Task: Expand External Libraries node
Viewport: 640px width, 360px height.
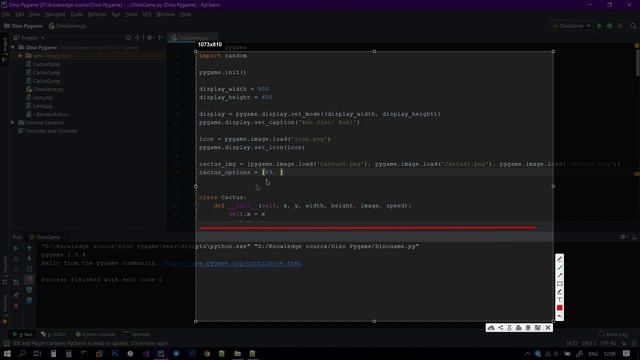Action: (13, 122)
